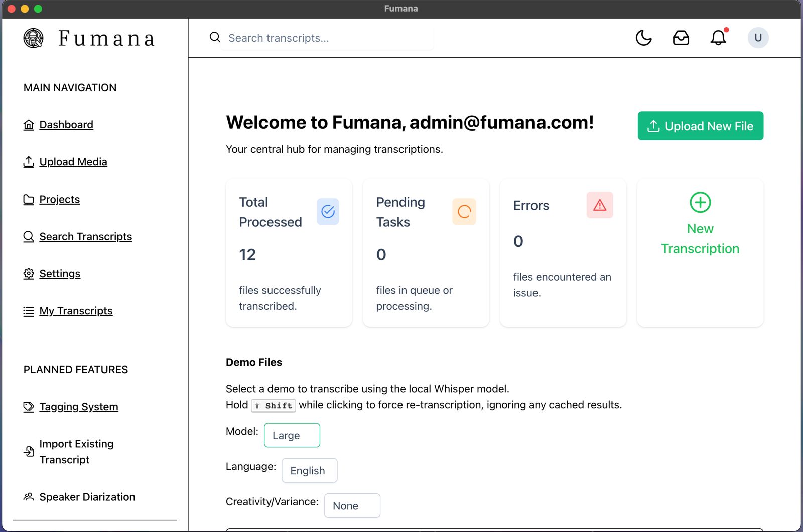Click the 'MAIN NAVIGATION' heading
803x532 pixels.
[70, 88]
